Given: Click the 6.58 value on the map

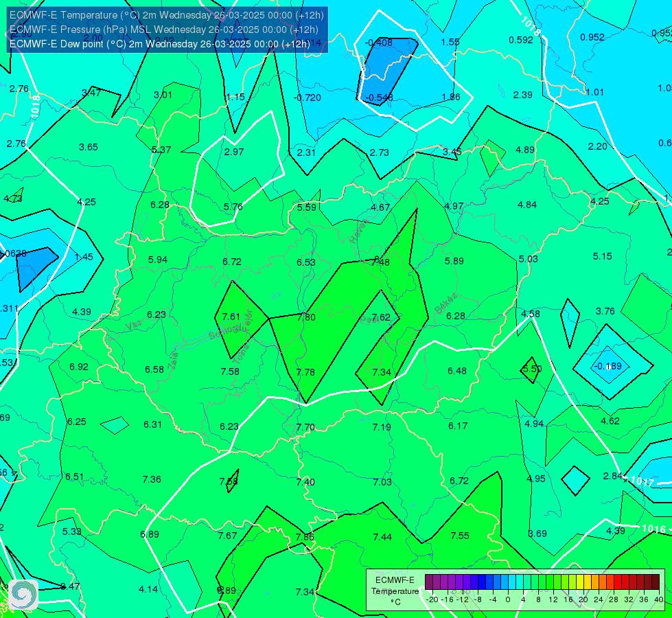Looking at the screenshot, I should (154, 369).
